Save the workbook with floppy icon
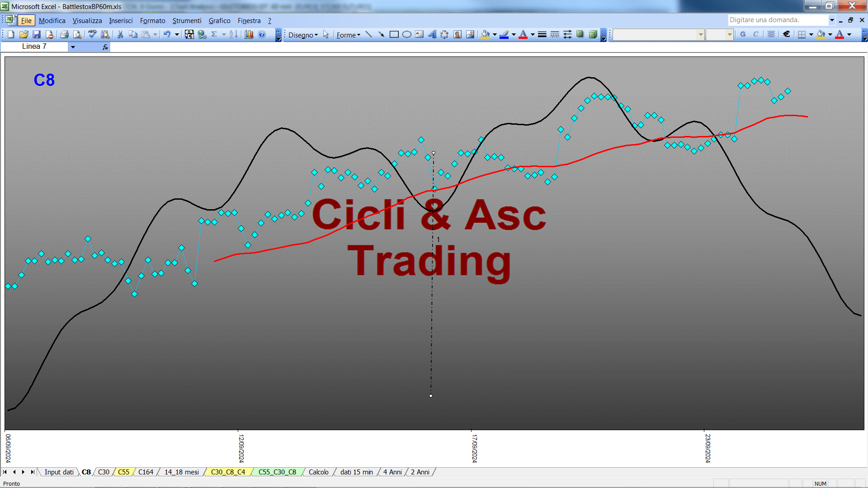The width and height of the screenshot is (868, 488). [x=37, y=34]
